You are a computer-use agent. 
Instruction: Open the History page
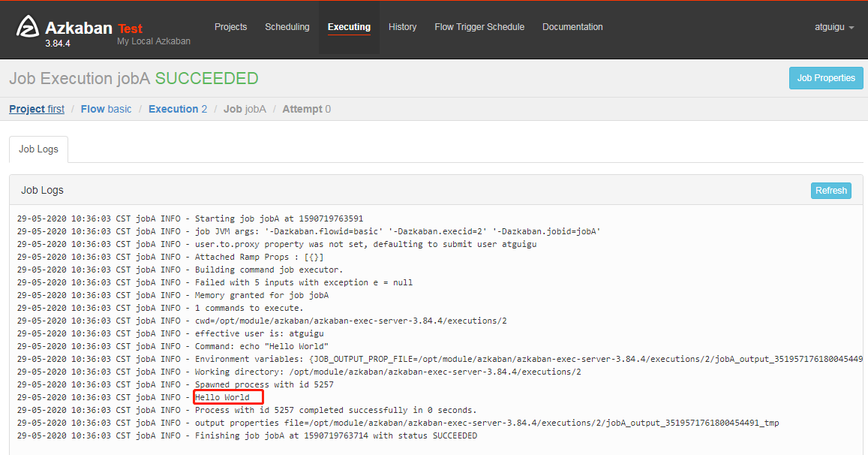(402, 26)
